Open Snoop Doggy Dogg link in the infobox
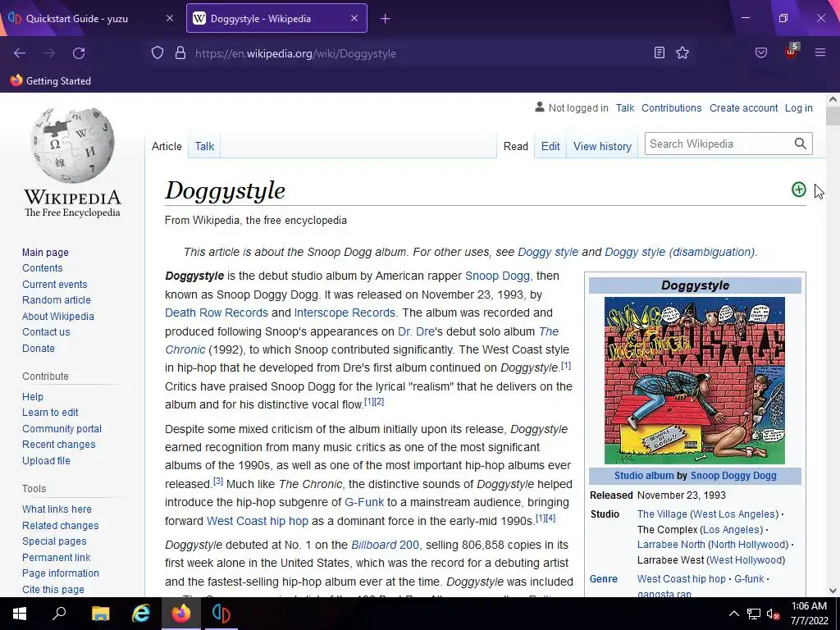The image size is (840, 630). coord(733,475)
